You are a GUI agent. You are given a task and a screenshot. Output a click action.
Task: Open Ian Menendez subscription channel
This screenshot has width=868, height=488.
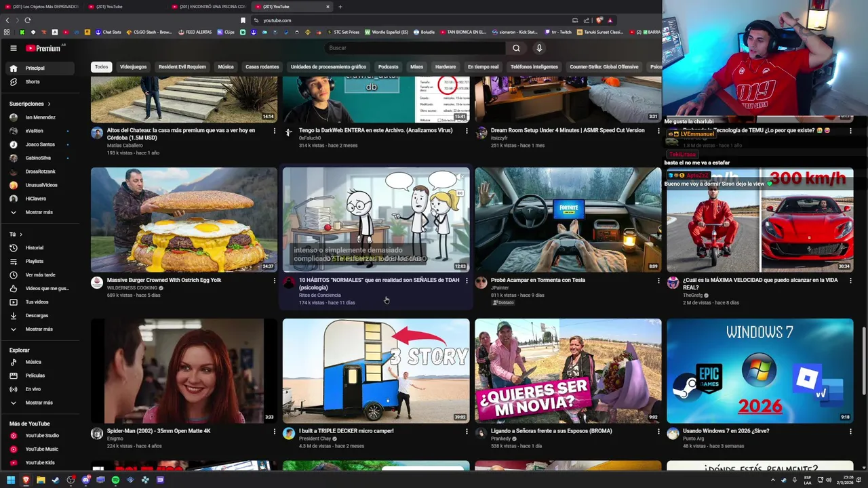pyautogui.click(x=41, y=117)
